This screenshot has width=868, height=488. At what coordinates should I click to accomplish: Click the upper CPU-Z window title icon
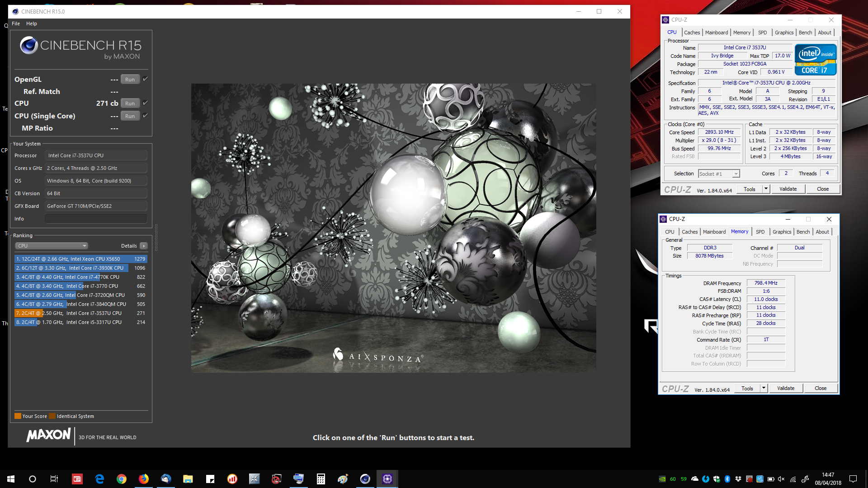665,20
